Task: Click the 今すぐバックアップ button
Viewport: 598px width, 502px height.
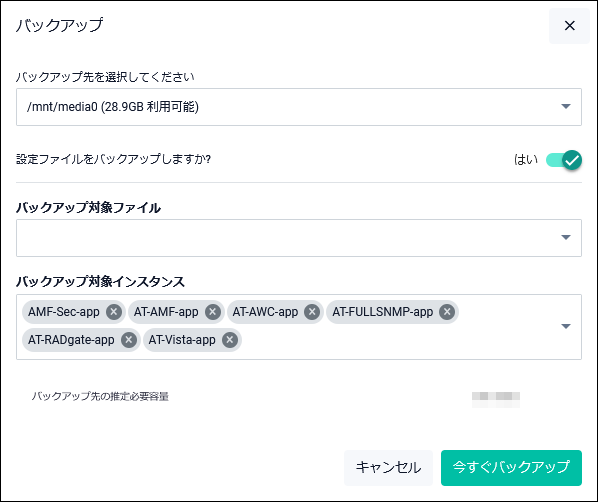Action: (511, 468)
